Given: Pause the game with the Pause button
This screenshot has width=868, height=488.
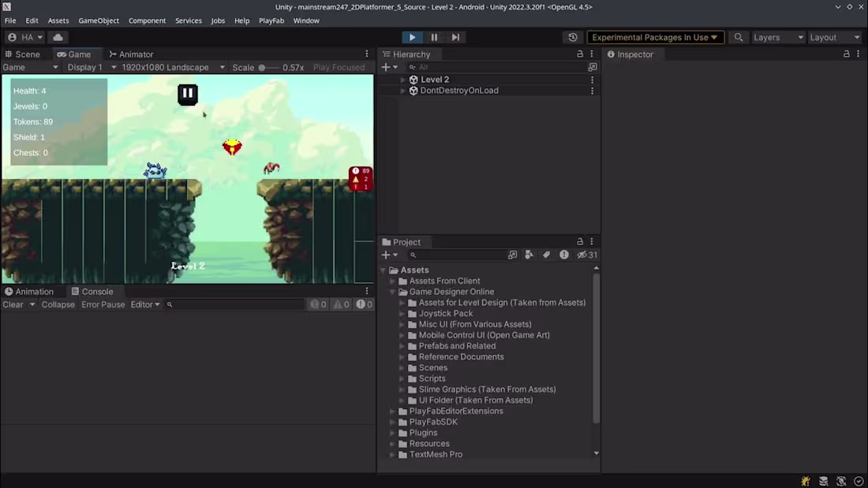Looking at the screenshot, I should (x=433, y=37).
